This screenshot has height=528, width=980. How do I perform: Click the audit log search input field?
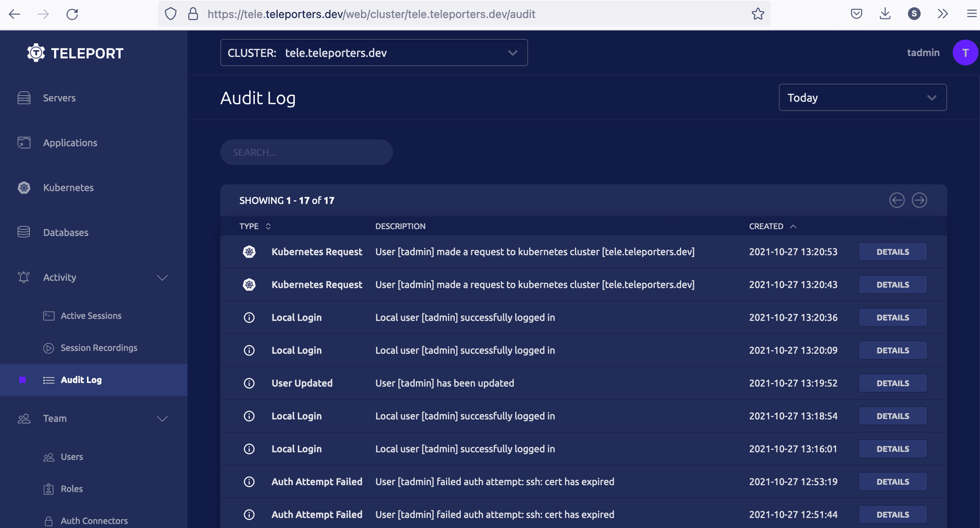307,152
